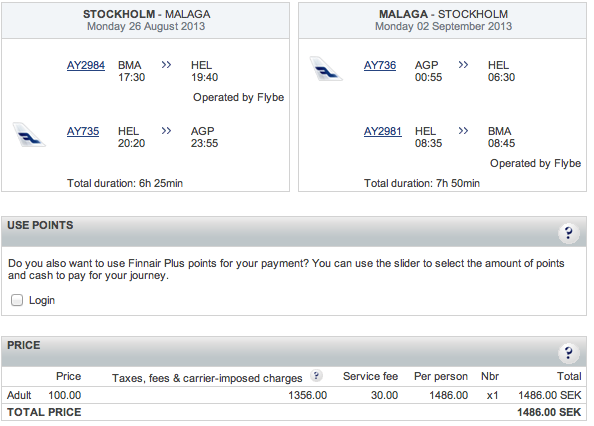The image size is (594, 426).
Task: Click the USE POINTS section title
Action: click(40, 225)
